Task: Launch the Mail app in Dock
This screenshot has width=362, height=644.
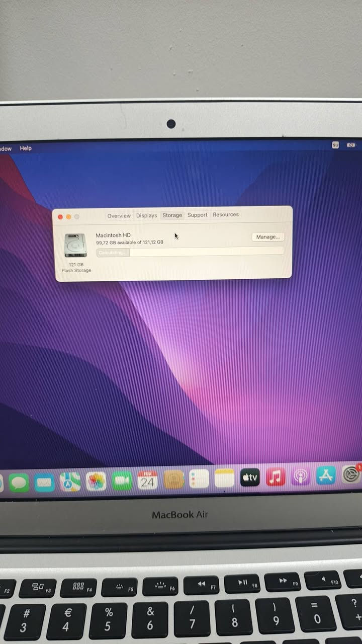Action: 45,482
